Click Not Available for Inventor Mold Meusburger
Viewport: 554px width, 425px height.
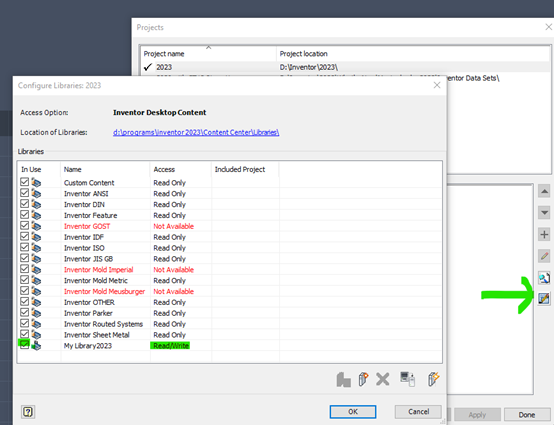pos(173,291)
